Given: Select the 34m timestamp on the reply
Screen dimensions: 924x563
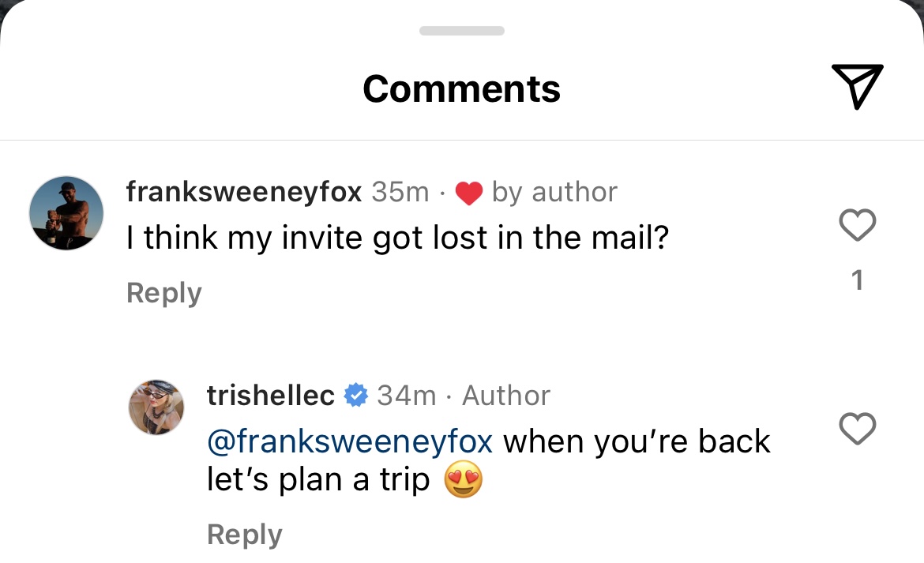Looking at the screenshot, I should tap(407, 395).
